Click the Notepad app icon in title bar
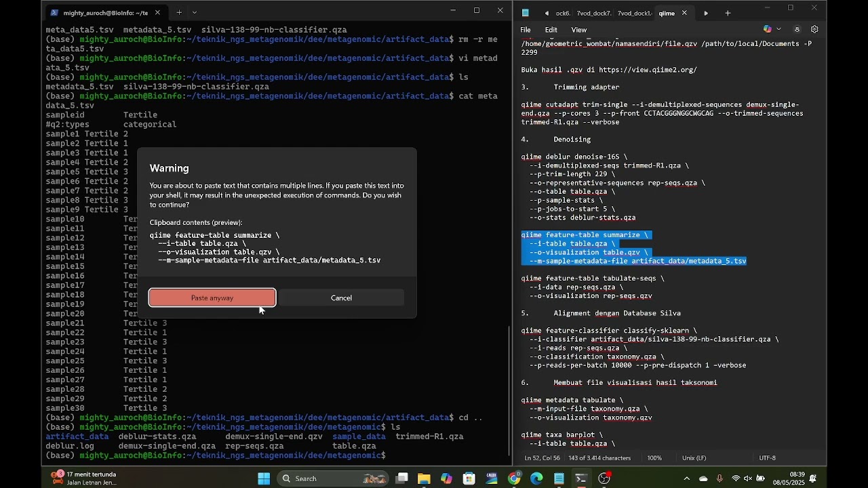 [526, 13]
